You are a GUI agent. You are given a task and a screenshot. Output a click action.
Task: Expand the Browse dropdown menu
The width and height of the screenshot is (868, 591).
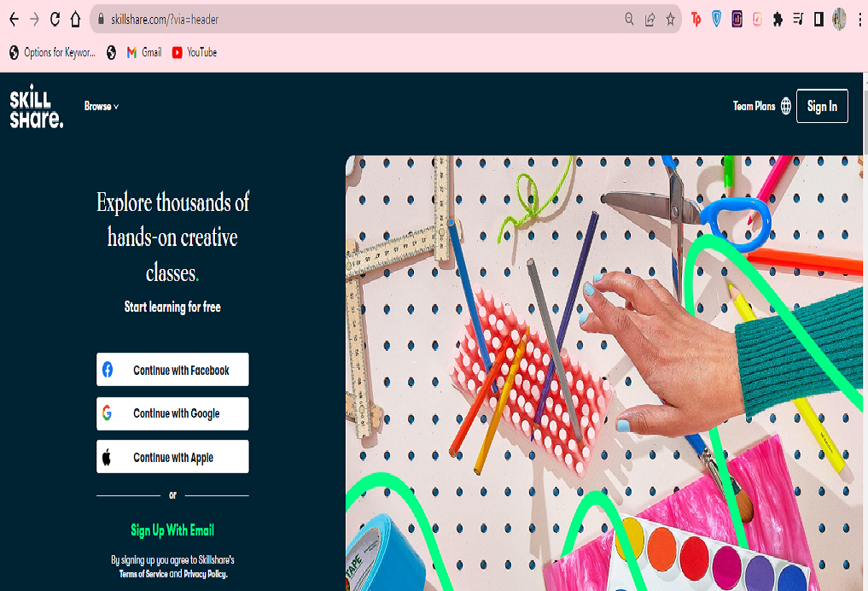click(x=102, y=107)
